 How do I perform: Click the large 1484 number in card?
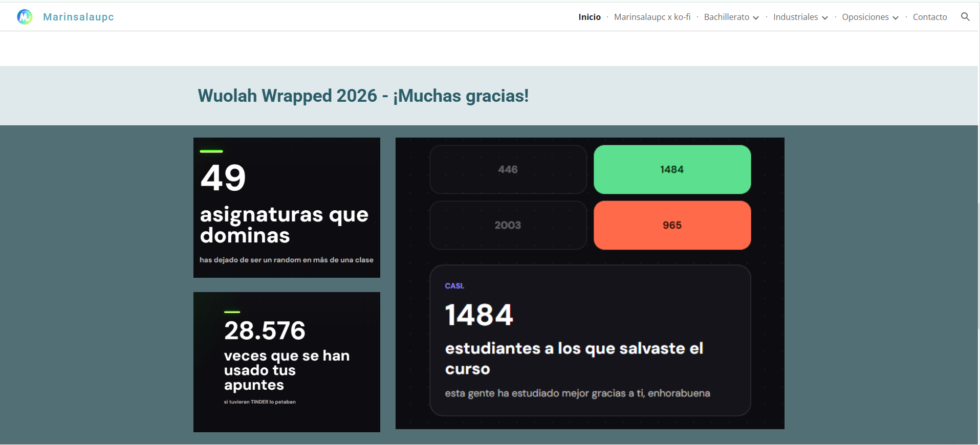click(479, 315)
